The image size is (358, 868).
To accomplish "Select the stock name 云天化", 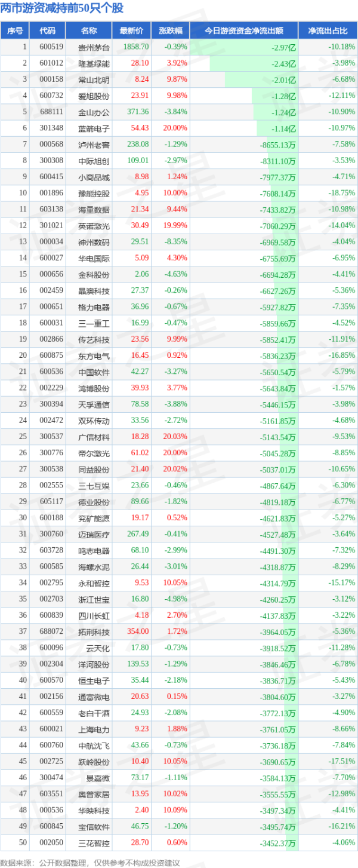I will pos(98,648).
